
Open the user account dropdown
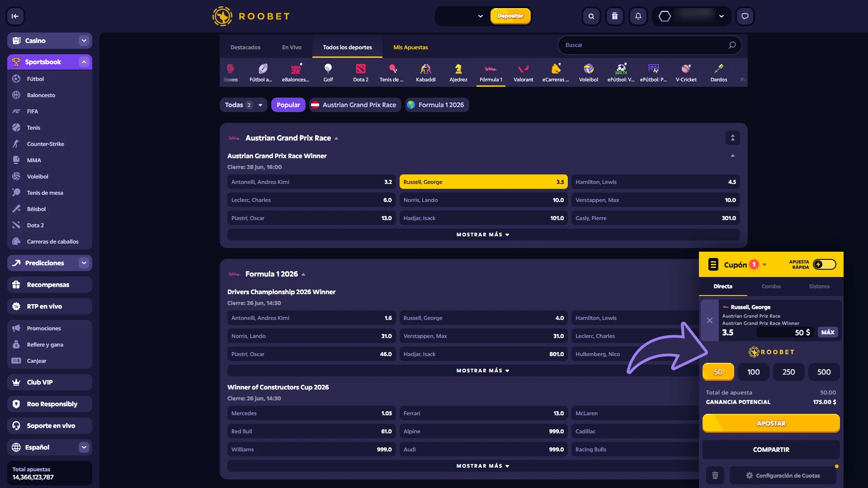pyautogui.click(x=722, y=16)
